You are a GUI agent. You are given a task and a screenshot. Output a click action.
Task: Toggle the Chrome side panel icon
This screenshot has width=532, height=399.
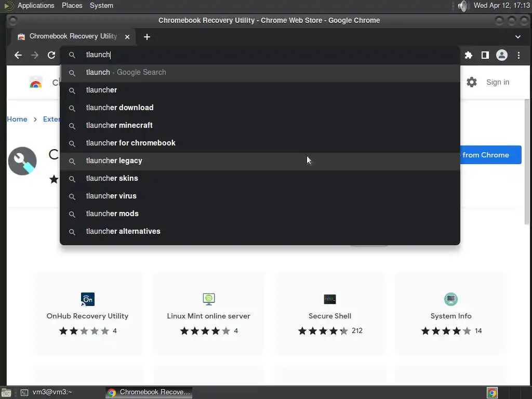pyautogui.click(x=485, y=55)
